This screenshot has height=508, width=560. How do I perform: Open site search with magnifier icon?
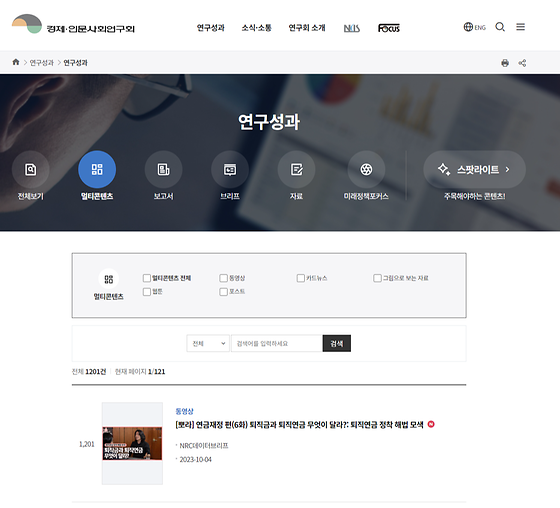[500, 27]
